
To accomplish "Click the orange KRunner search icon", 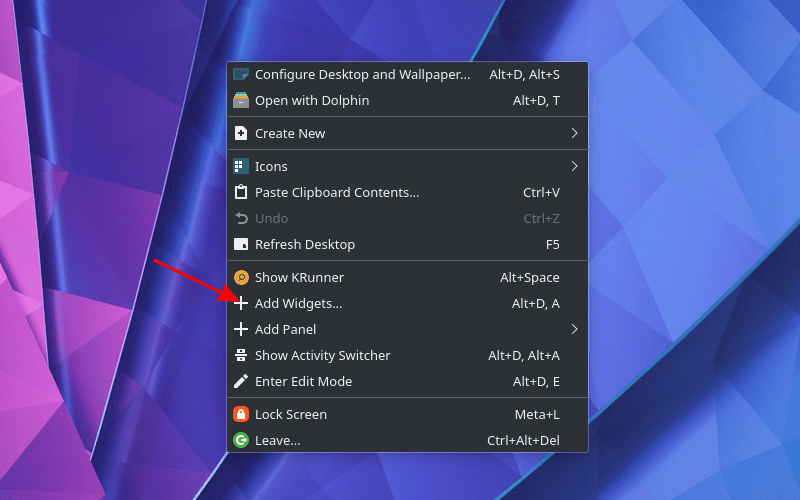I will coord(240,278).
